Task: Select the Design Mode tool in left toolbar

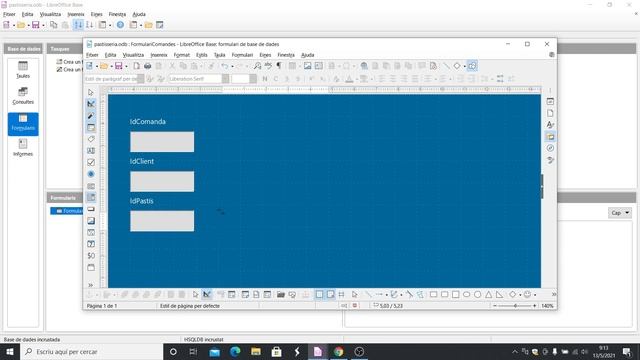Action: (91, 104)
